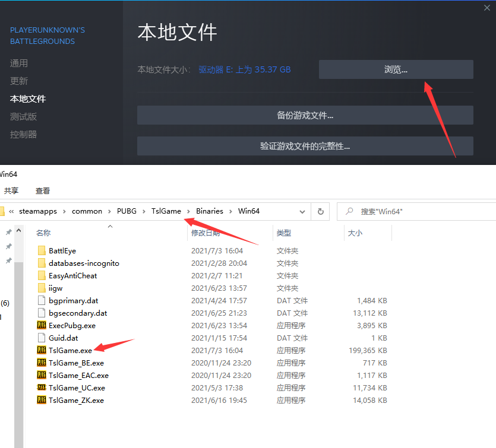
Task: Open the 共享 ribbon tab
Action: pos(11,190)
